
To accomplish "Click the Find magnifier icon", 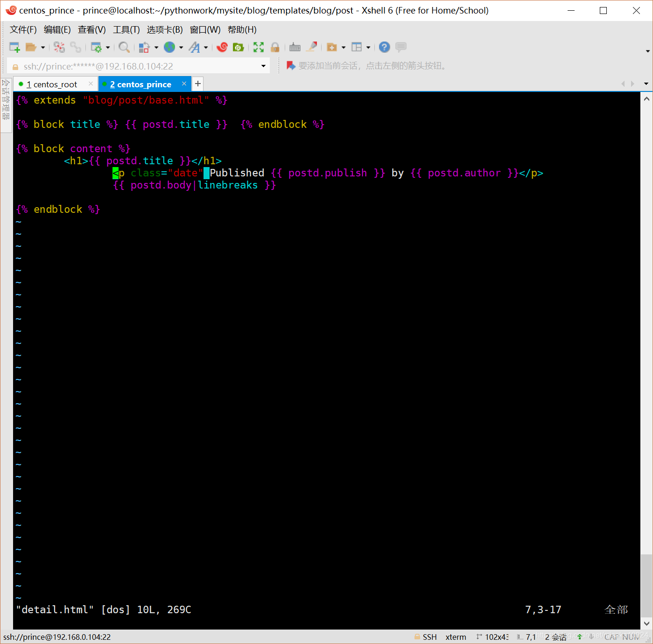I will coord(124,47).
